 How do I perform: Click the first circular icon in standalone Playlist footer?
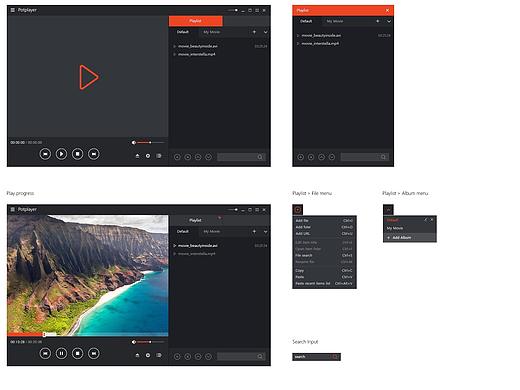(x=300, y=157)
